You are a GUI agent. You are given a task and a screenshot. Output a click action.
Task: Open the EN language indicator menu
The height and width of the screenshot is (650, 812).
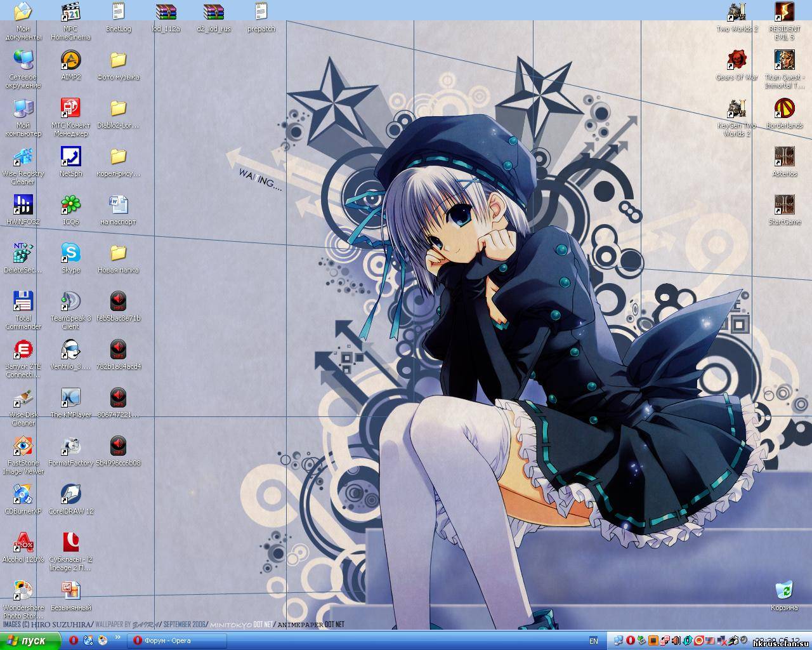coord(594,641)
